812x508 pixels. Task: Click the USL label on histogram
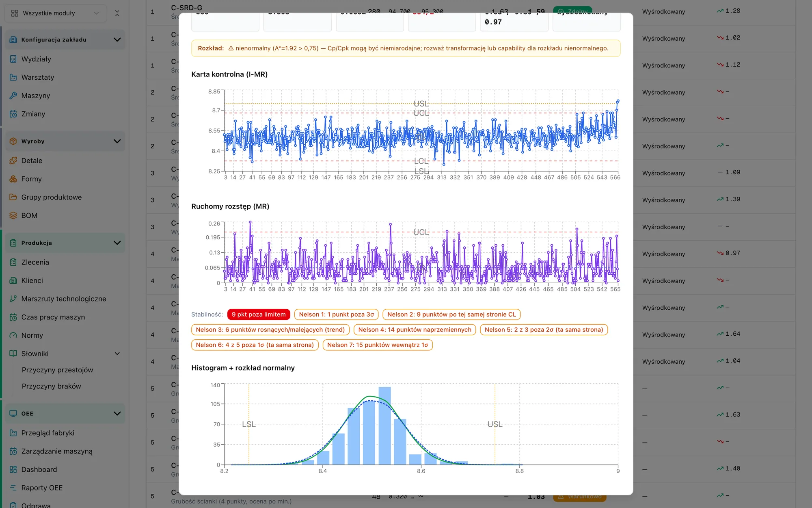[495, 424]
